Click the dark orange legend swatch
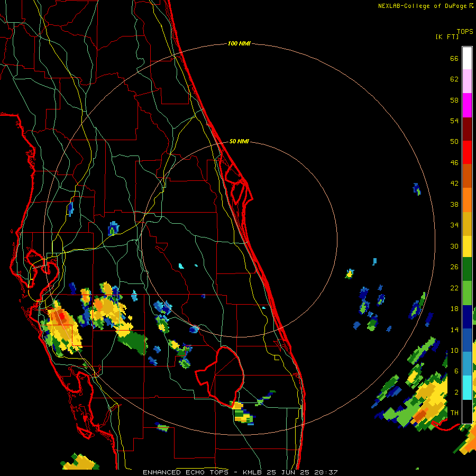The image size is (476, 476). (x=467, y=176)
